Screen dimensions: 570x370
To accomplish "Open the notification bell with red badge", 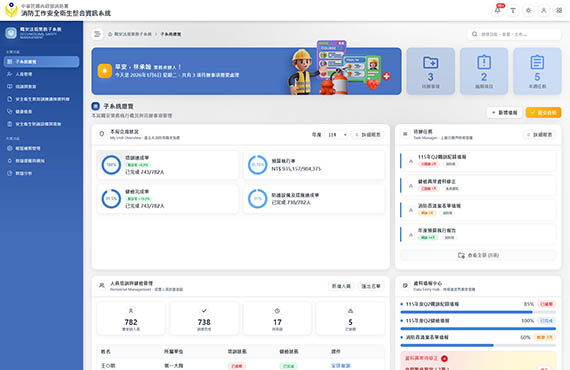I will [498, 11].
